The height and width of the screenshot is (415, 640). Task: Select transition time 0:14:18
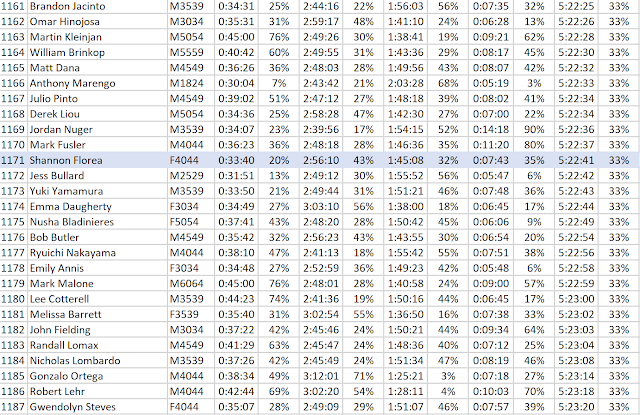pos(491,129)
